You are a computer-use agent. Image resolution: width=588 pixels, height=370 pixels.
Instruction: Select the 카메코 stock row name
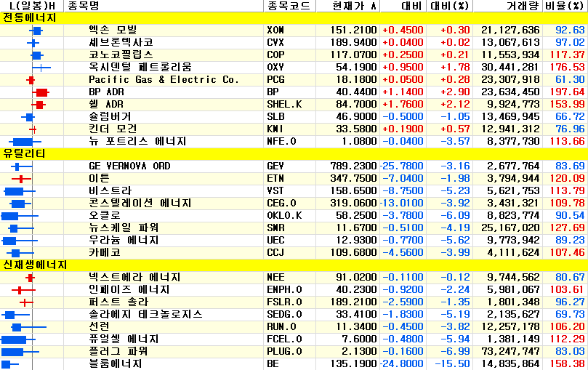click(105, 252)
